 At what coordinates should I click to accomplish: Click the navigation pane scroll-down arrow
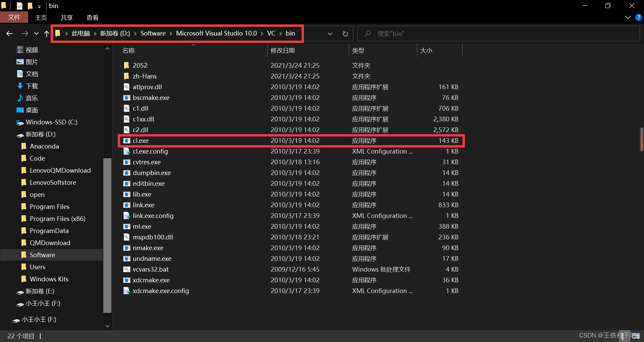click(x=107, y=326)
